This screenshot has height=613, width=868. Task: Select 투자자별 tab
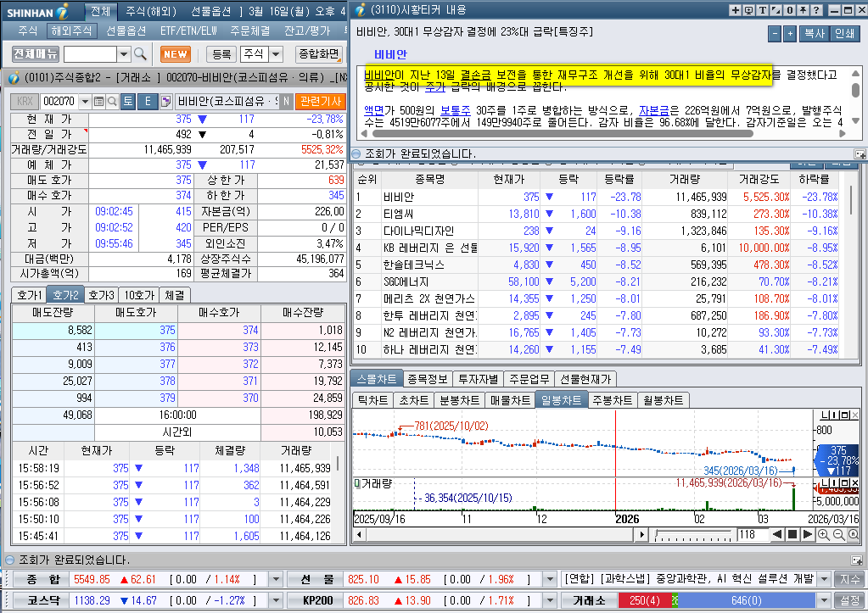coord(478,379)
